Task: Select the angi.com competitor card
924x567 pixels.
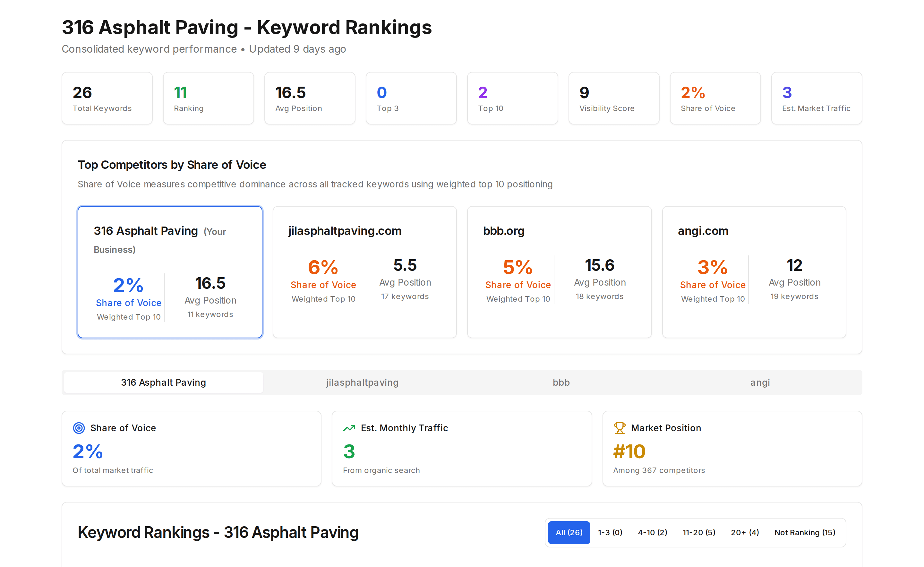Action: pos(754,272)
